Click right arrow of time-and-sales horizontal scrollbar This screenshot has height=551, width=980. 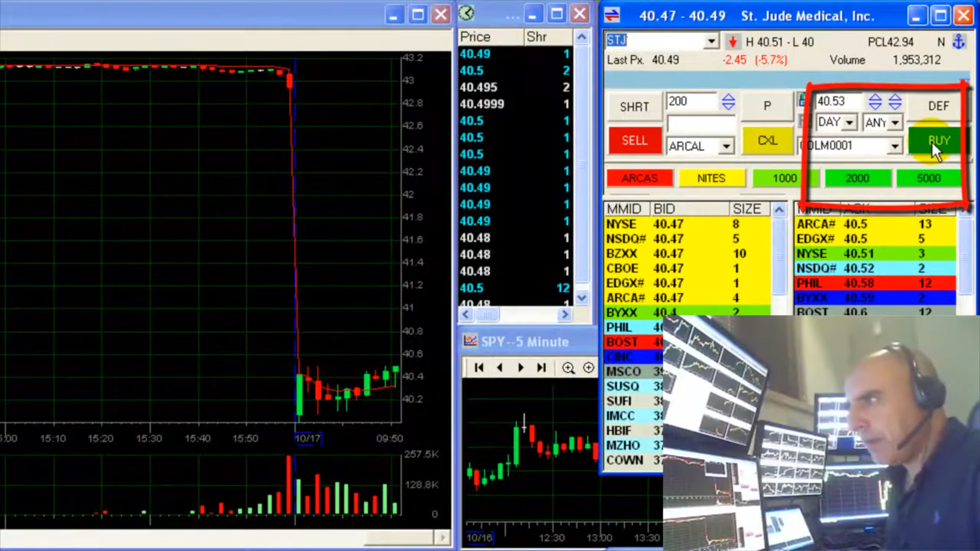(565, 315)
